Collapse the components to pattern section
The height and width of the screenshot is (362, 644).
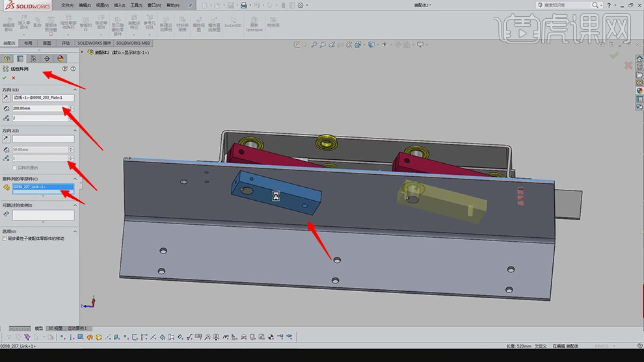[x=74, y=179]
